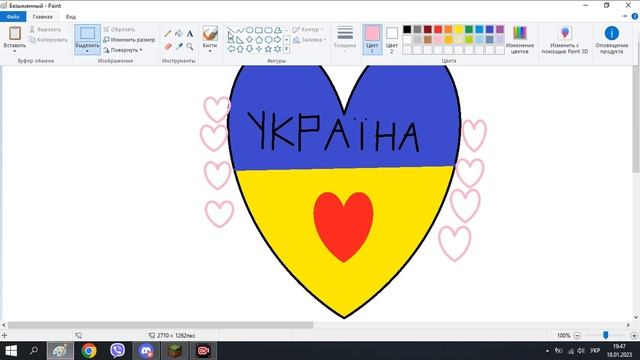The height and width of the screenshot is (360, 640).
Task: Click the Вырезать cut button
Action: pyautogui.click(x=45, y=29)
